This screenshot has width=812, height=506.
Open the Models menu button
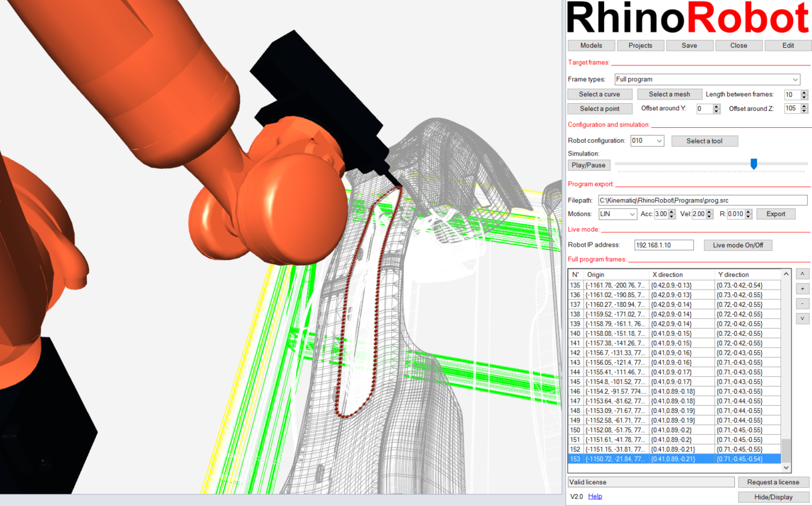(591, 46)
